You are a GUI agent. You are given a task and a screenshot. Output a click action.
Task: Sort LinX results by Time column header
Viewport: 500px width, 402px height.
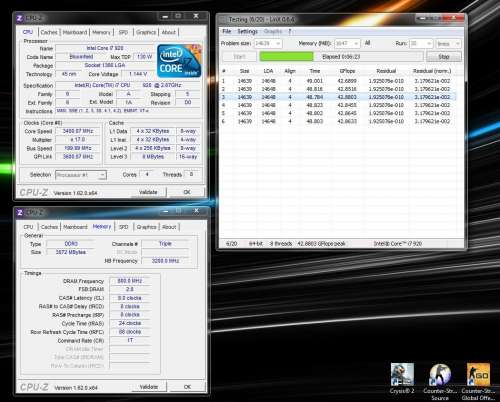point(315,71)
